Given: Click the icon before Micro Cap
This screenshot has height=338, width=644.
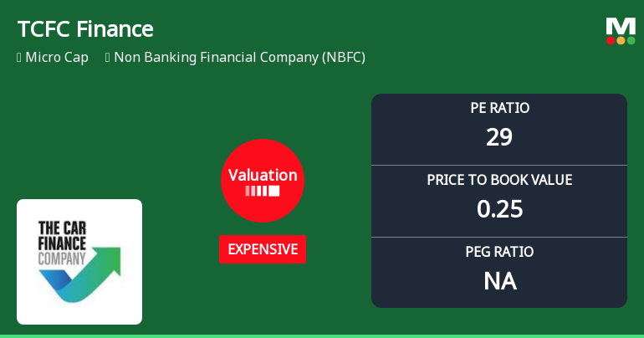Looking at the screenshot, I should tap(19, 58).
